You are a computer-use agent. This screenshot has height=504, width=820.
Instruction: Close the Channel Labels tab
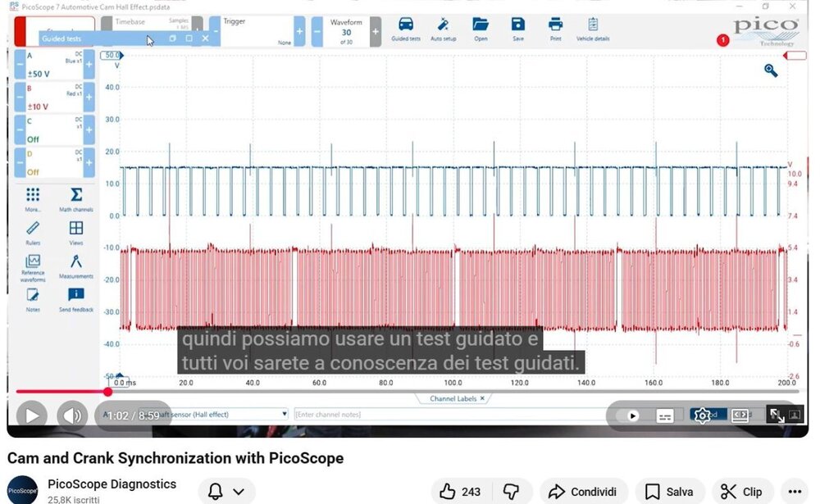pos(482,399)
